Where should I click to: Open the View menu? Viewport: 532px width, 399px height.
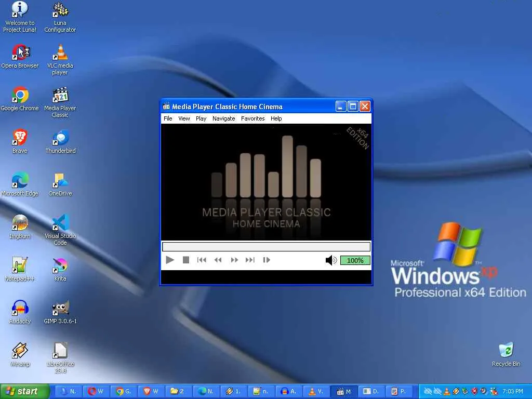click(184, 118)
